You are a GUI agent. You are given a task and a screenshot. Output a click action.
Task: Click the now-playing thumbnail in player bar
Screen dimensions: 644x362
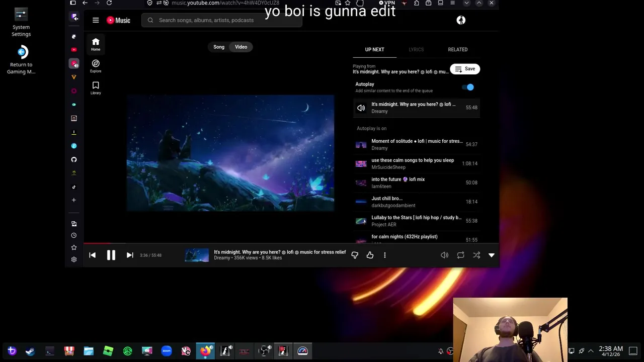tap(197, 255)
